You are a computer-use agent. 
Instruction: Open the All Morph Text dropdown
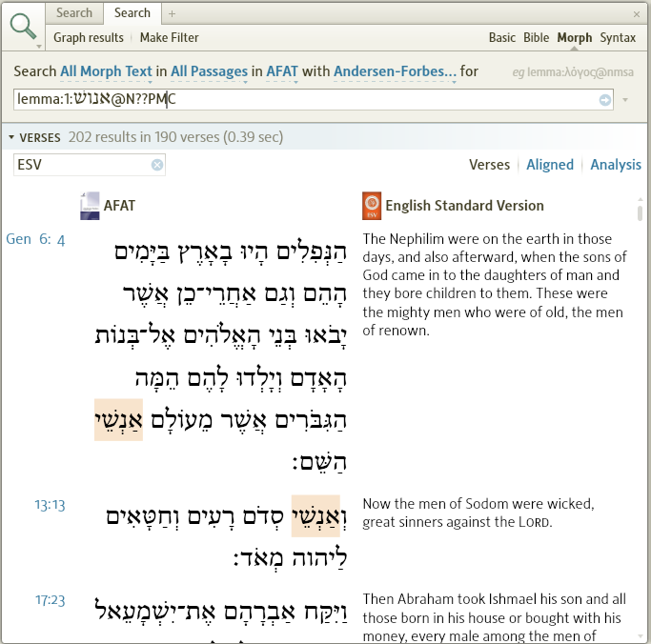coord(107,71)
